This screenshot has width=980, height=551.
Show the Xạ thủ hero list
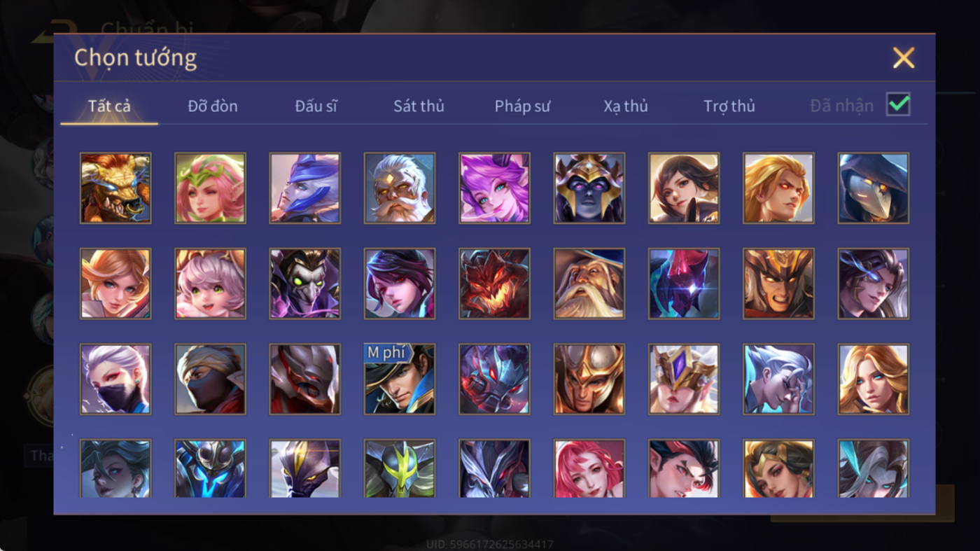click(626, 106)
